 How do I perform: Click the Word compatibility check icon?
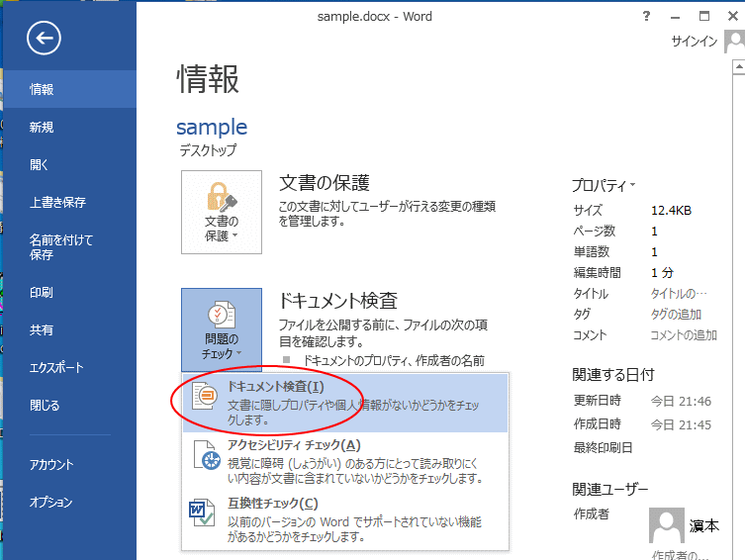202,513
